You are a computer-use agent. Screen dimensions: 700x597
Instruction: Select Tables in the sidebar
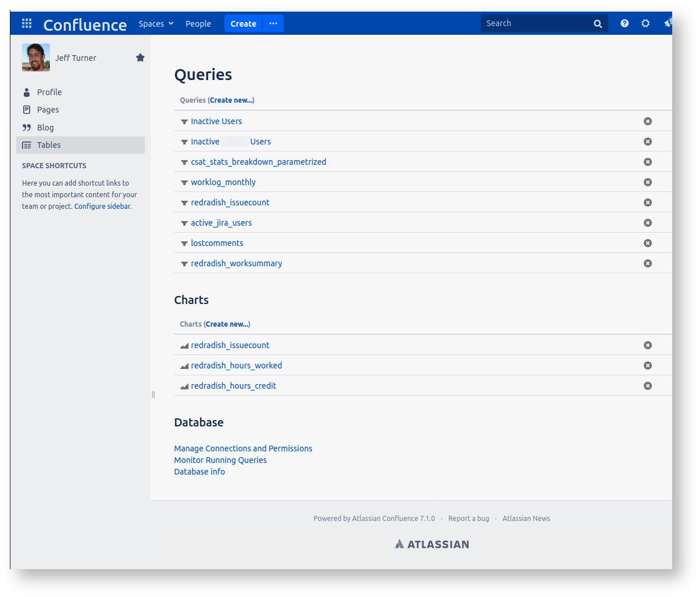coord(49,145)
